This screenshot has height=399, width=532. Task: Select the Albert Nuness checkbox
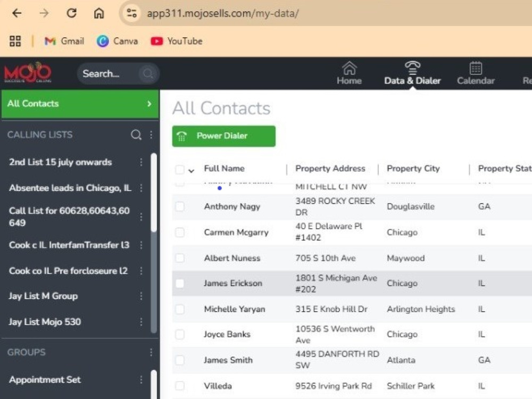pyautogui.click(x=179, y=258)
